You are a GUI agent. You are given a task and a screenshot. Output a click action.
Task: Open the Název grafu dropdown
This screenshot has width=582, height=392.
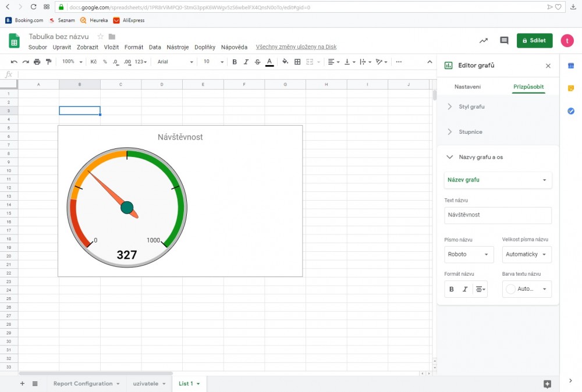498,180
